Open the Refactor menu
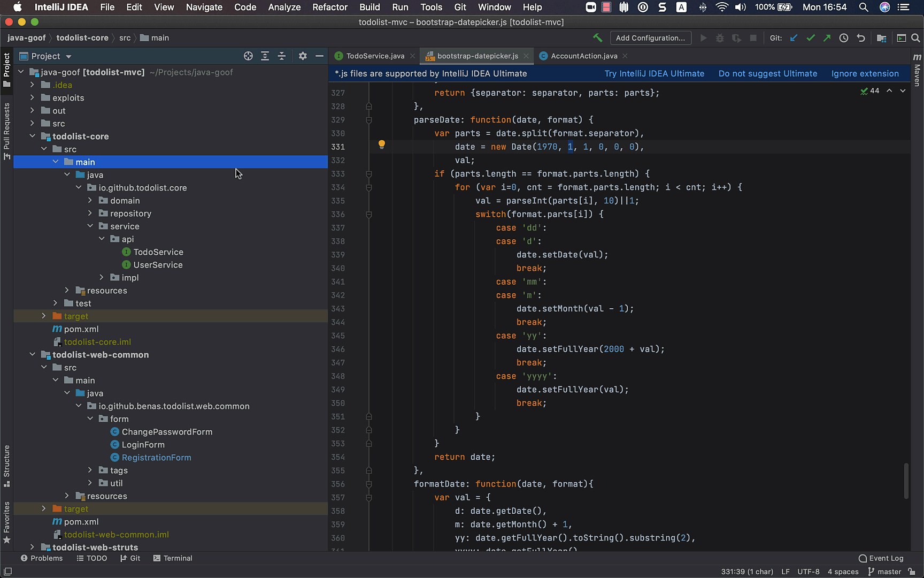This screenshot has width=924, height=578. click(330, 7)
